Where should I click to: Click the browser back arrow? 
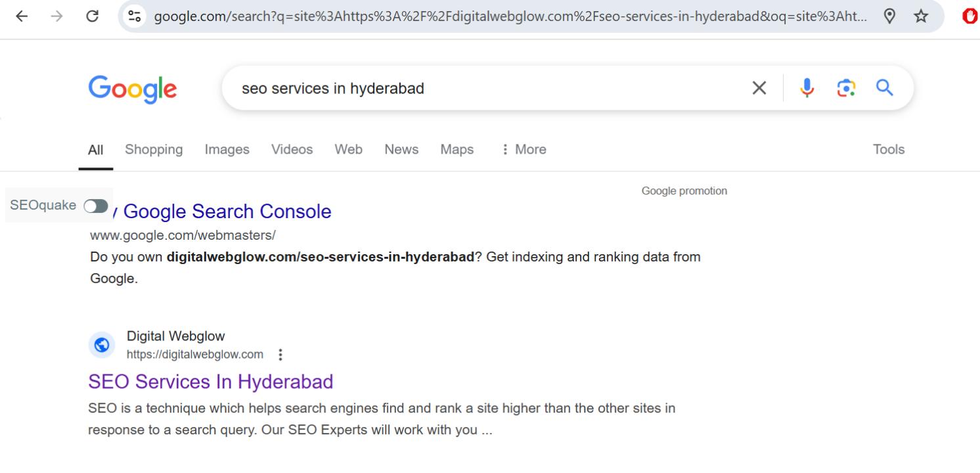(22, 16)
